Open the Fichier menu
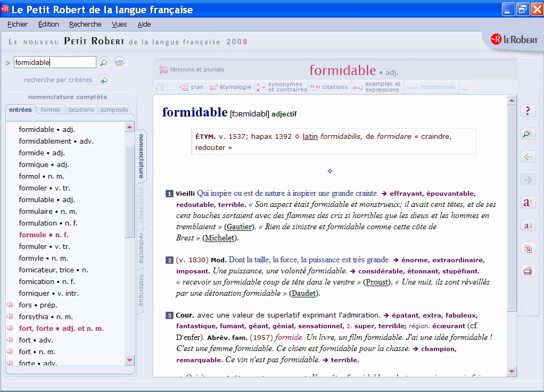Image resolution: width=544 pixels, height=392 pixels. pyautogui.click(x=18, y=24)
